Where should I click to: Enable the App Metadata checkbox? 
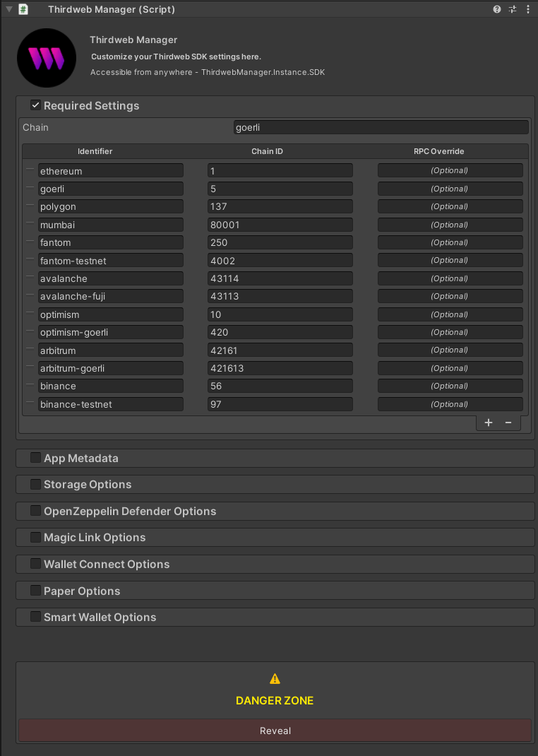coord(35,458)
